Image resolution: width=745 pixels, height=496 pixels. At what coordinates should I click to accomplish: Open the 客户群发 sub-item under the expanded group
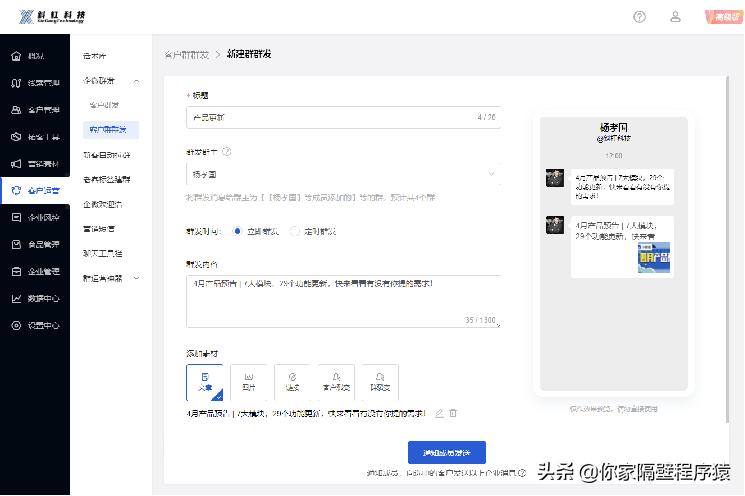point(104,105)
